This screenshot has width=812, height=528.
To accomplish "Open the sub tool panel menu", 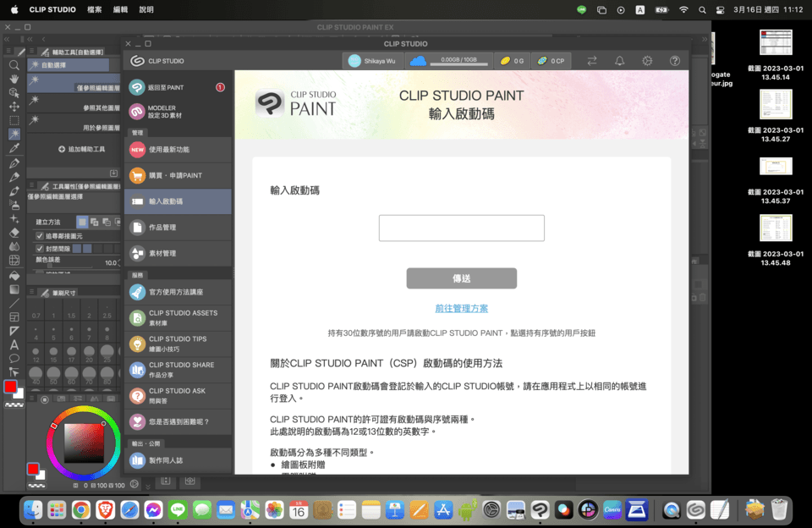I will click(31, 52).
